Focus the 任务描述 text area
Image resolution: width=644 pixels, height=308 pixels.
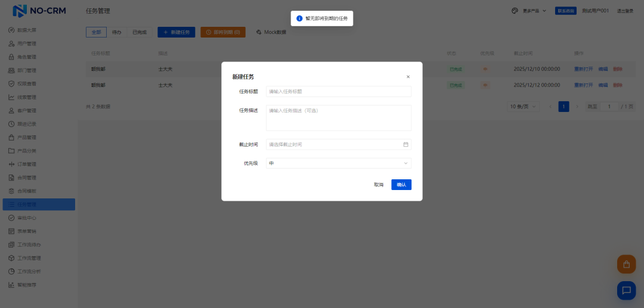[339, 118]
